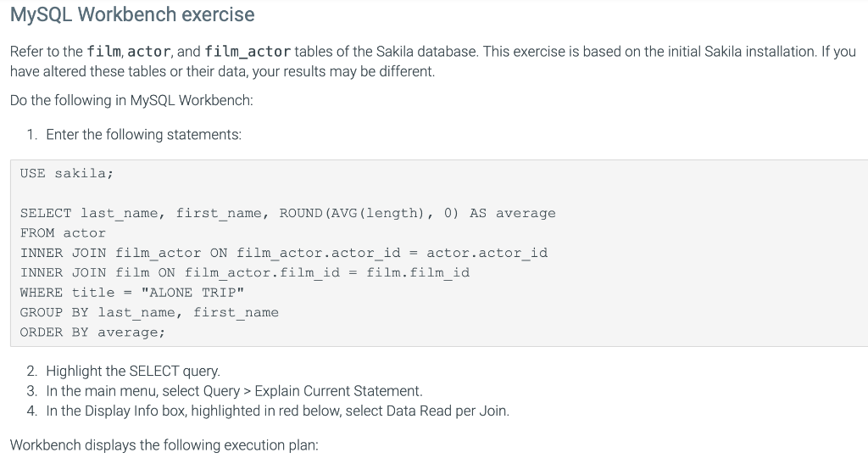
Task: Click "Do the following in MySQL Workbench:" text
Action: (131, 100)
